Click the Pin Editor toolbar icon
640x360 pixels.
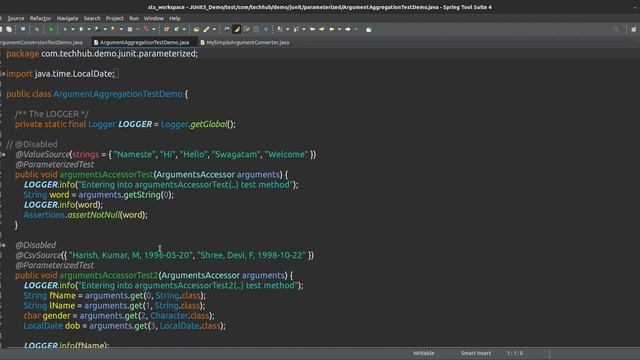tap(369, 29)
